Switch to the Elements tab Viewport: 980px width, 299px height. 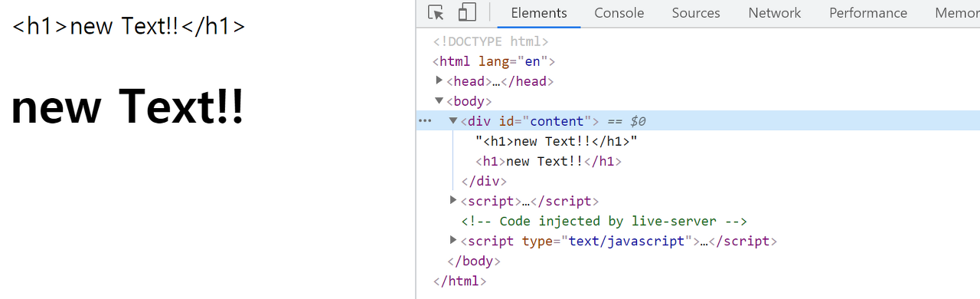pos(539,13)
